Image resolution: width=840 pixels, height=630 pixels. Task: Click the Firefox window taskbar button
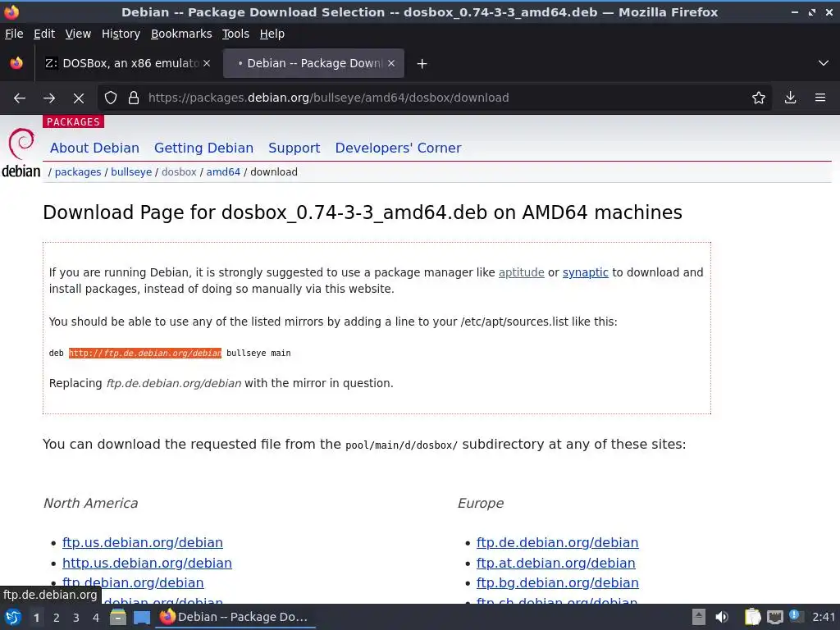pyautogui.click(x=235, y=617)
